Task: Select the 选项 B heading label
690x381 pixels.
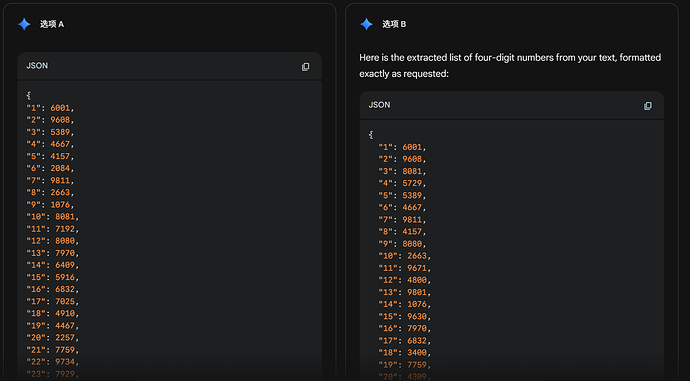Action: (394, 24)
